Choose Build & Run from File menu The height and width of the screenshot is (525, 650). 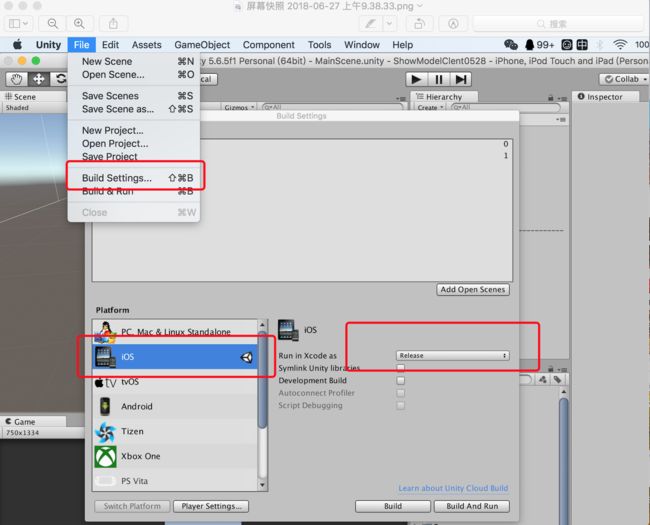tap(134, 191)
